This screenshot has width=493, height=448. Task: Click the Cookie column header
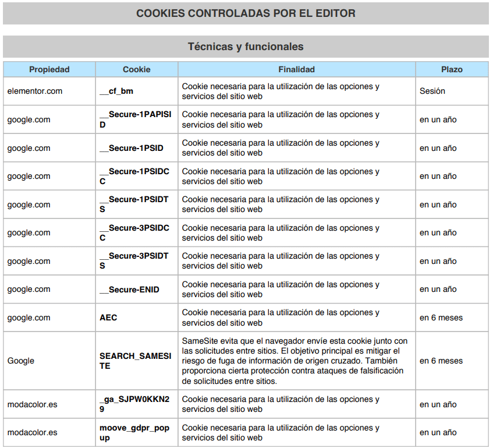(137, 69)
